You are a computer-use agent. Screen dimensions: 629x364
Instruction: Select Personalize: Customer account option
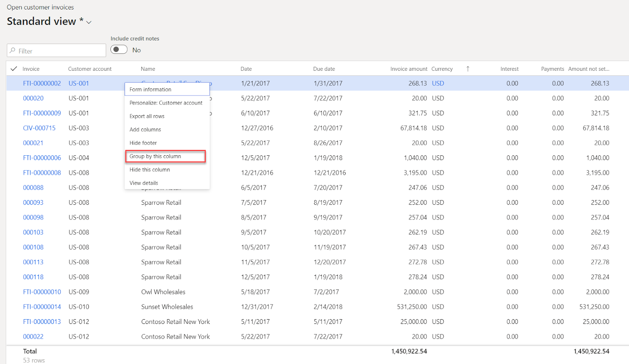(x=166, y=103)
